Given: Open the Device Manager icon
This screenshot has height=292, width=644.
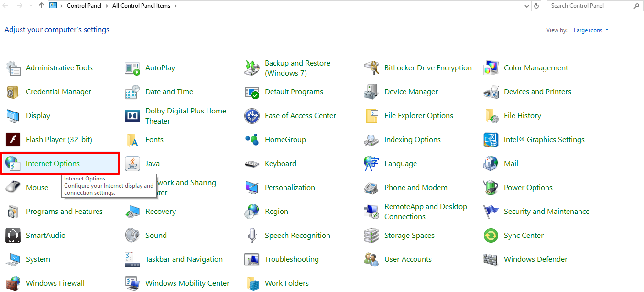Looking at the screenshot, I should [371, 92].
